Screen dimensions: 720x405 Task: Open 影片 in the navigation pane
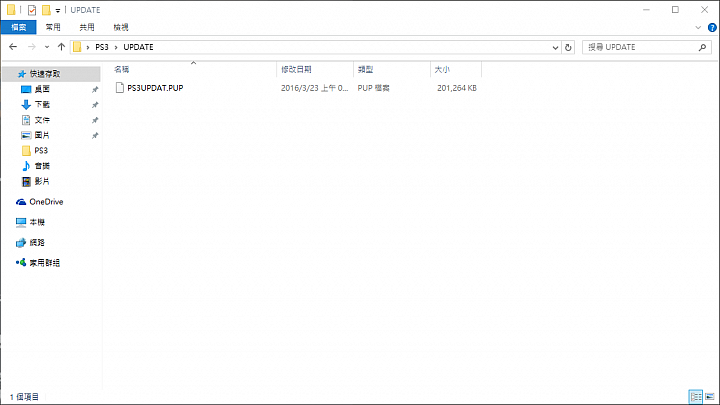tap(42, 181)
